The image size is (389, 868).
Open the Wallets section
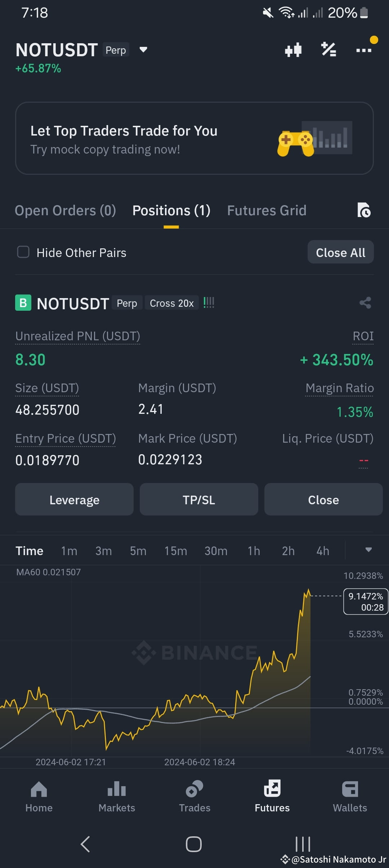(350, 797)
